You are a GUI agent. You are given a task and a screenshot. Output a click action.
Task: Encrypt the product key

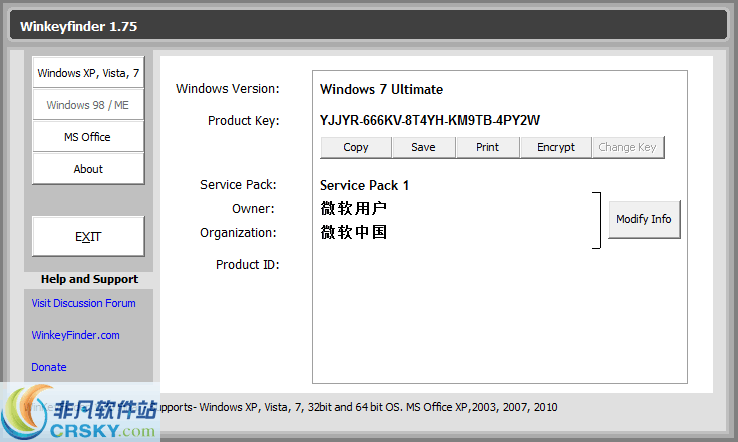pyautogui.click(x=556, y=147)
